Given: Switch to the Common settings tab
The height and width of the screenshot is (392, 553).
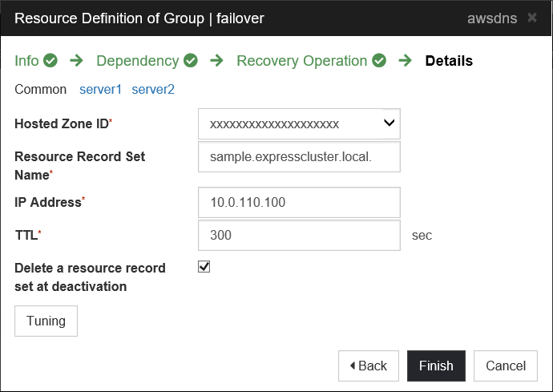Looking at the screenshot, I should 41,90.
